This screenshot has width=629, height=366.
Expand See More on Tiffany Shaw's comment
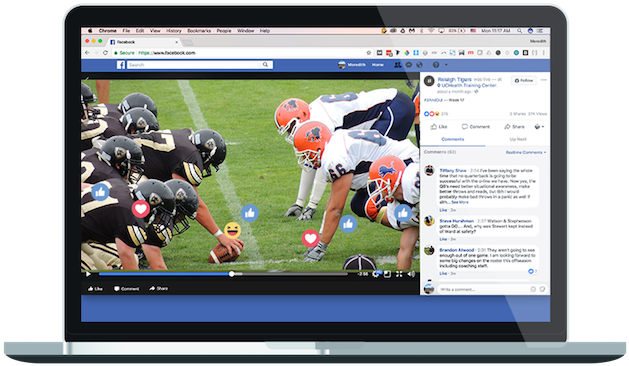(x=460, y=202)
